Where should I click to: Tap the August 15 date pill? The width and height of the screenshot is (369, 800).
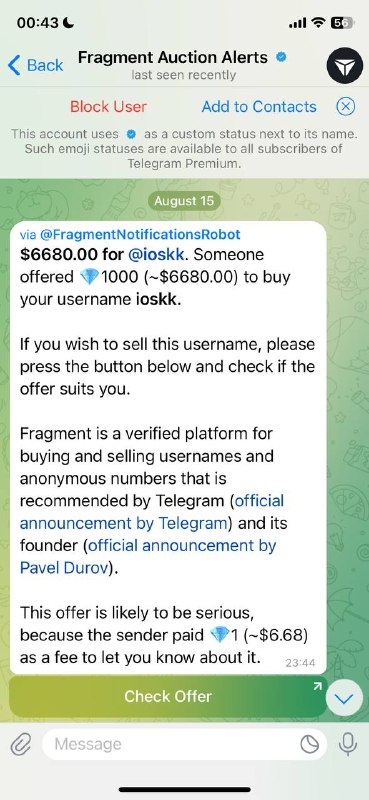click(184, 201)
